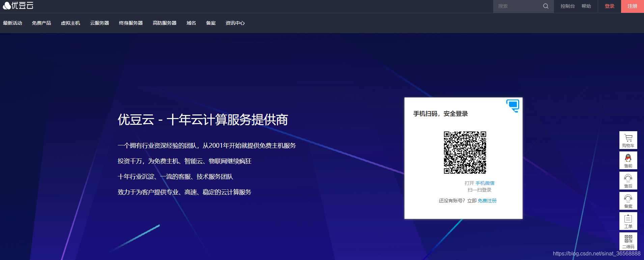The width and height of the screenshot is (644, 260).
Task: Open 资讯中心 menu item
Action: [235, 23]
